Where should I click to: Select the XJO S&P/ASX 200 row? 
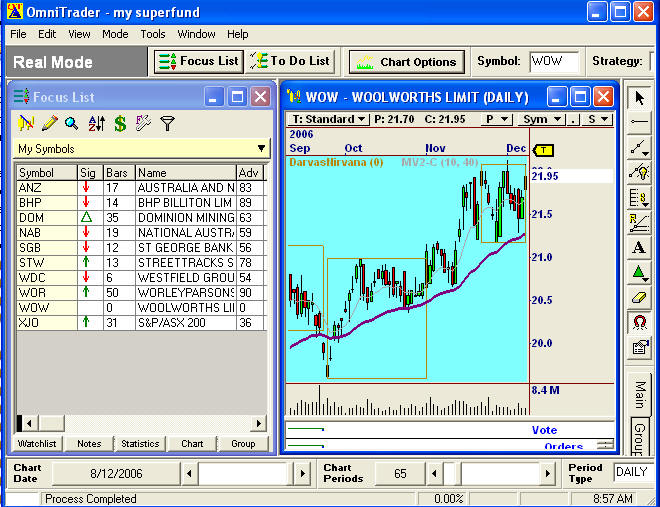[x=141, y=323]
